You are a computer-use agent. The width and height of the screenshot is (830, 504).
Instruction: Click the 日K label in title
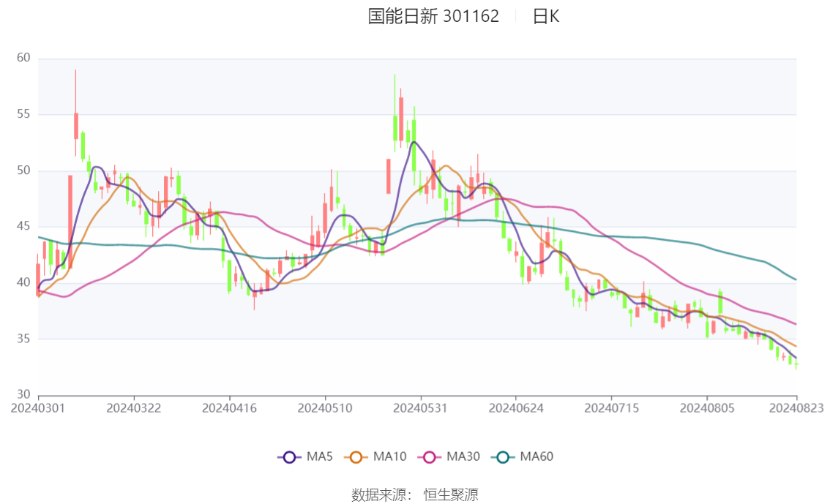(x=546, y=16)
